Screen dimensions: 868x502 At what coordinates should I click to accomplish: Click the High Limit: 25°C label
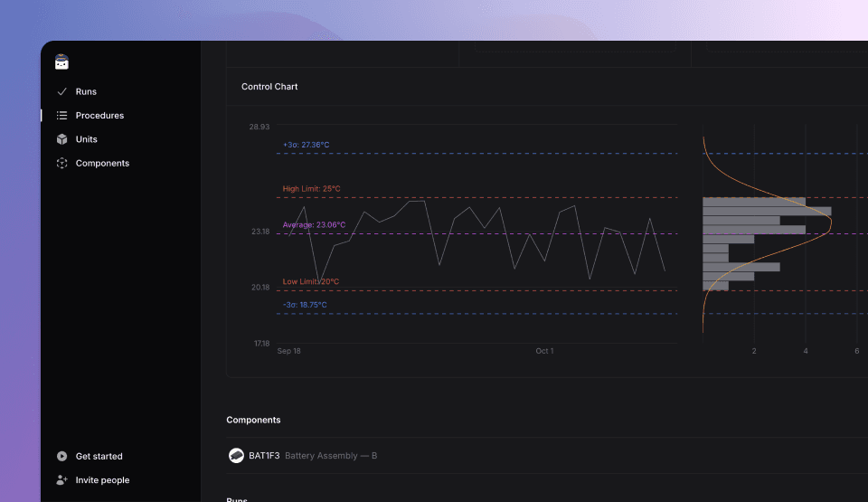(x=312, y=188)
